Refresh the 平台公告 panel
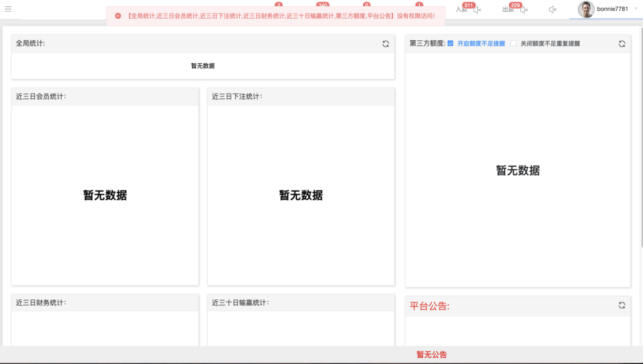 pos(622,305)
